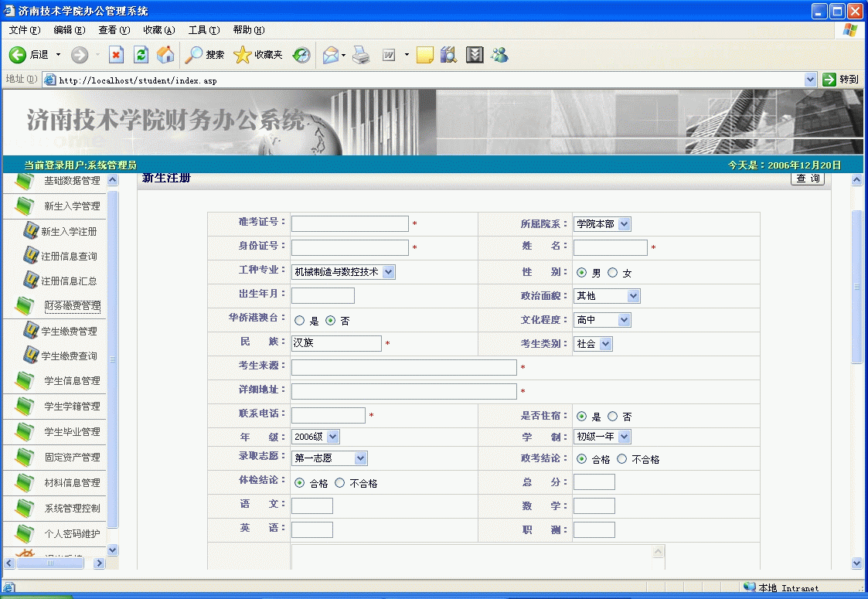Select 合格 for 体检结论
The width and height of the screenshot is (868, 599).
tap(299, 483)
